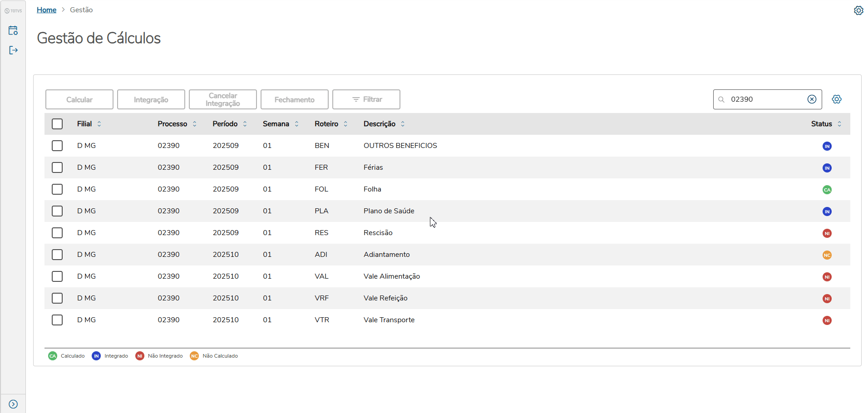Open table column settings gear icon
The width and height of the screenshot is (868, 413).
coord(836,99)
